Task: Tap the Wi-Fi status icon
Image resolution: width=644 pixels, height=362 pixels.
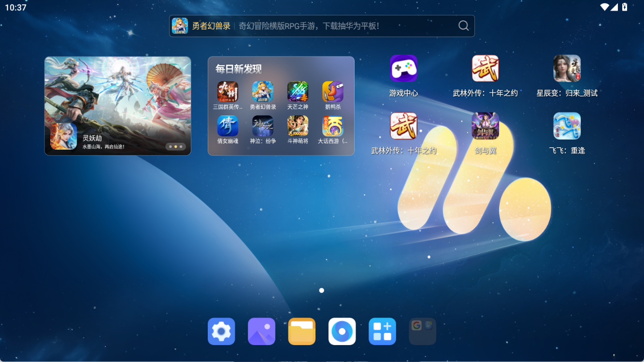Action: [604, 7]
